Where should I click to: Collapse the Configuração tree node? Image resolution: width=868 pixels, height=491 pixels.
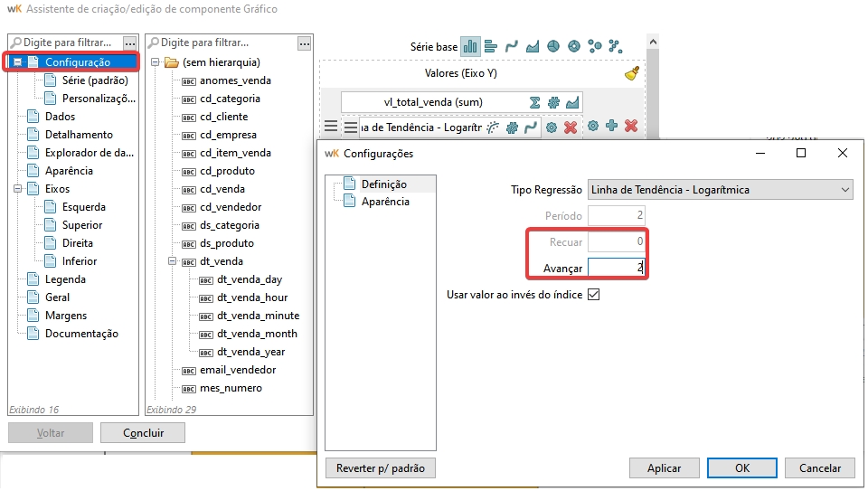point(18,62)
